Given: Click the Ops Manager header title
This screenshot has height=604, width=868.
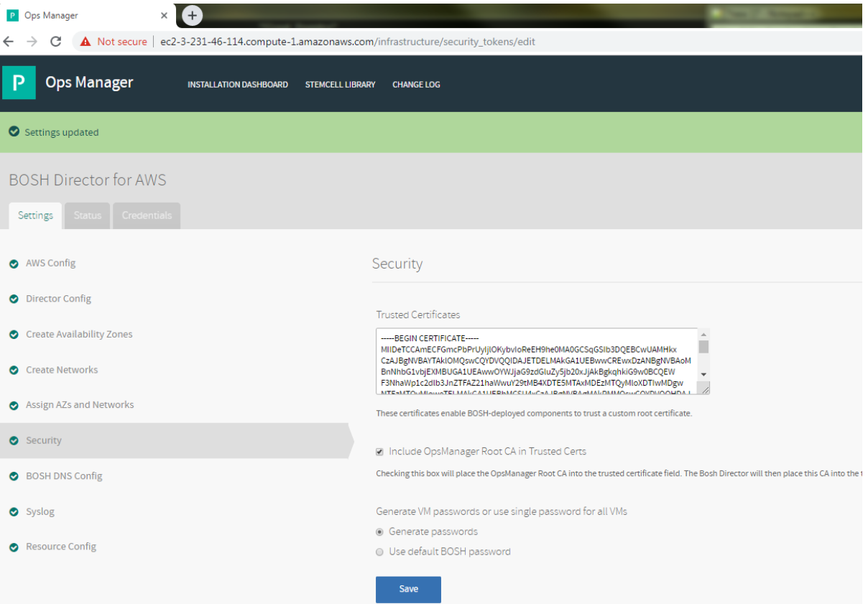Looking at the screenshot, I should pos(89,83).
